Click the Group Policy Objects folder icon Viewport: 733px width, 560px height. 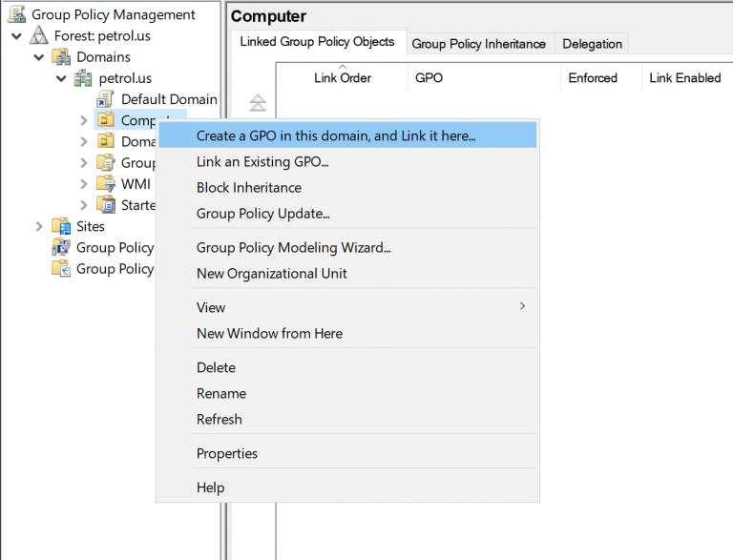(x=106, y=163)
